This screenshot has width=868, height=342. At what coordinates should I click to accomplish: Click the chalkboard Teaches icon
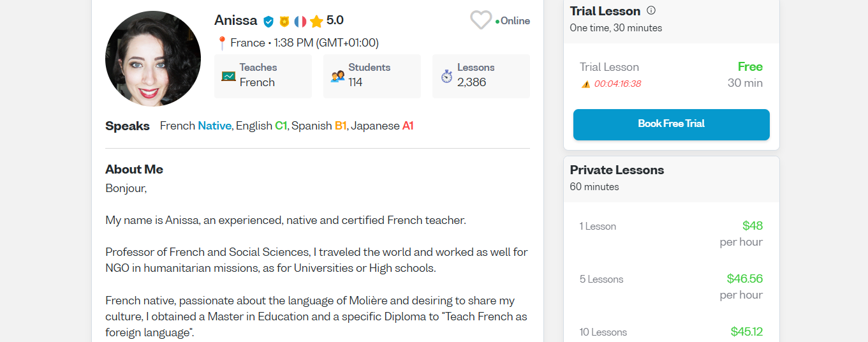(228, 76)
